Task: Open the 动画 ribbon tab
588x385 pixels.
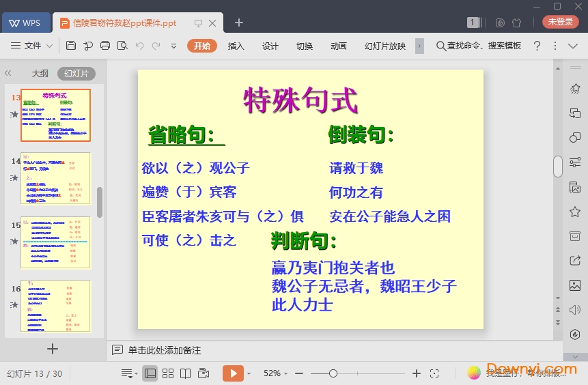Action: pyautogui.click(x=338, y=46)
